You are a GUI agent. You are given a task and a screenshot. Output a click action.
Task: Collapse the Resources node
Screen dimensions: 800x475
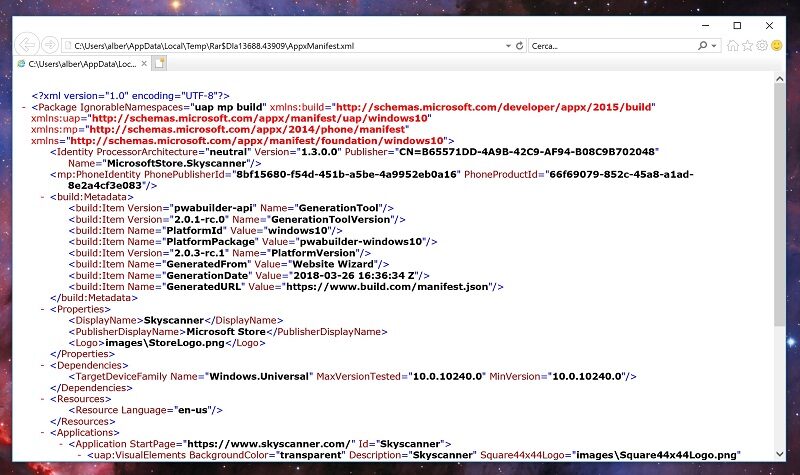[x=42, y=399]
